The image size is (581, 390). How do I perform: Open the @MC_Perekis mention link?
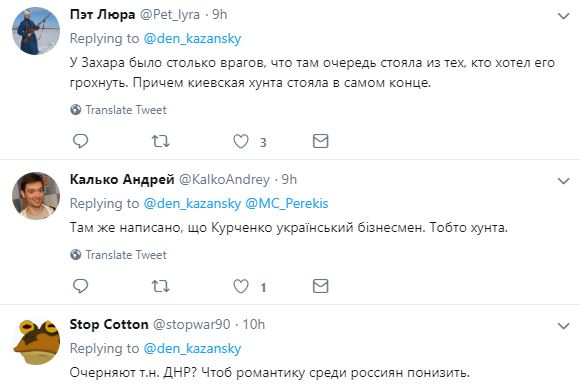pyautogui.click(x=287, y=203)
